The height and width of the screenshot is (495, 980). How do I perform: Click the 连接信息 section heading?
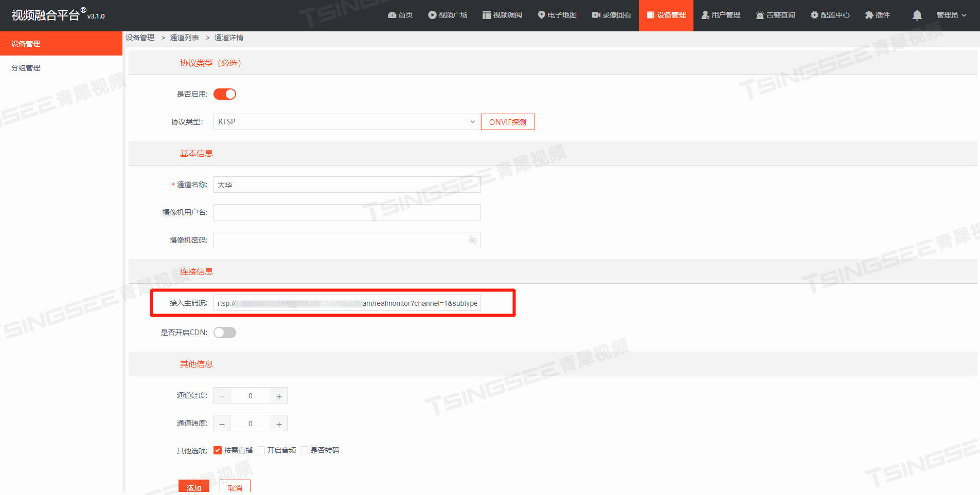coord(196,271)
